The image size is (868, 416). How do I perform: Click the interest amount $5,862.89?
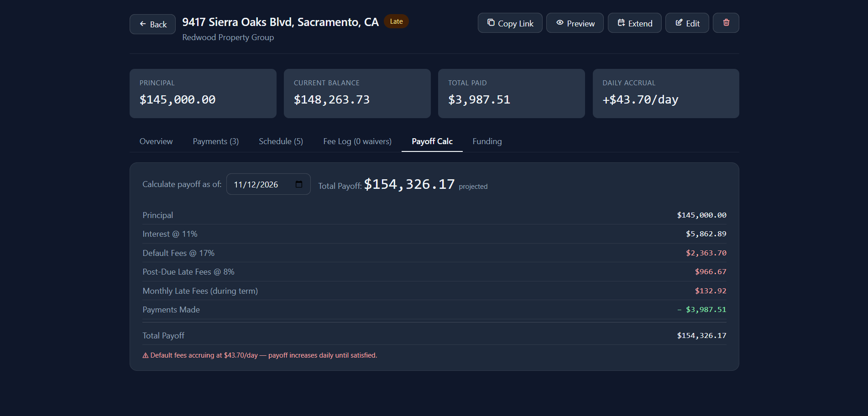(x=706, y=234)
